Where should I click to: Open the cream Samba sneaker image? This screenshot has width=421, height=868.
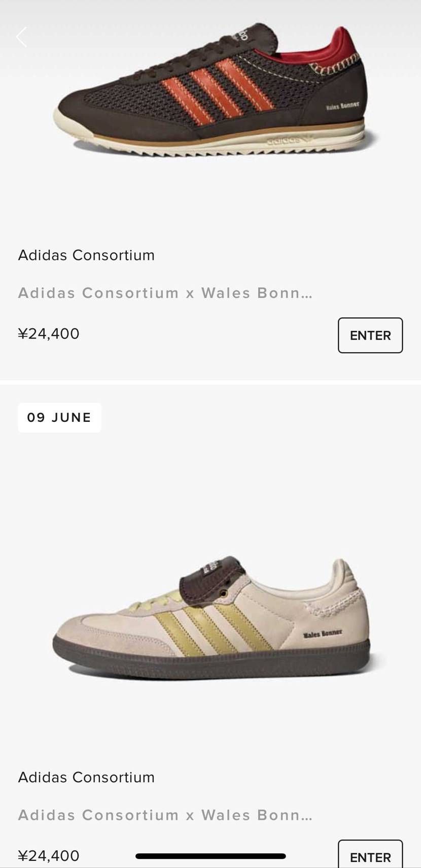212,616
